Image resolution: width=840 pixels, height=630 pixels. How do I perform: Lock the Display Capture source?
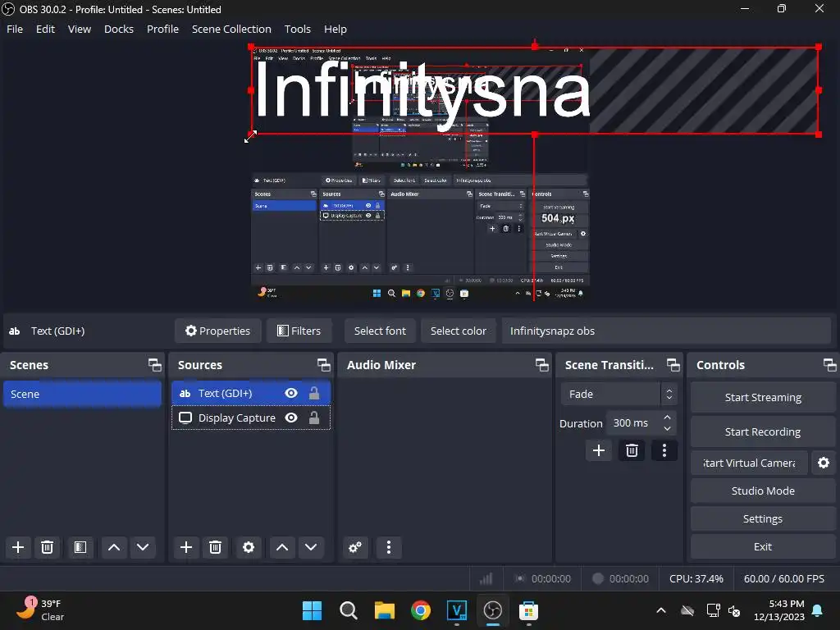[314, 418]
